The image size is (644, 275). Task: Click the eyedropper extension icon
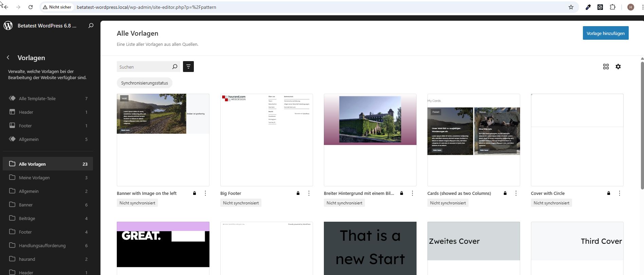tap(588, 7)
